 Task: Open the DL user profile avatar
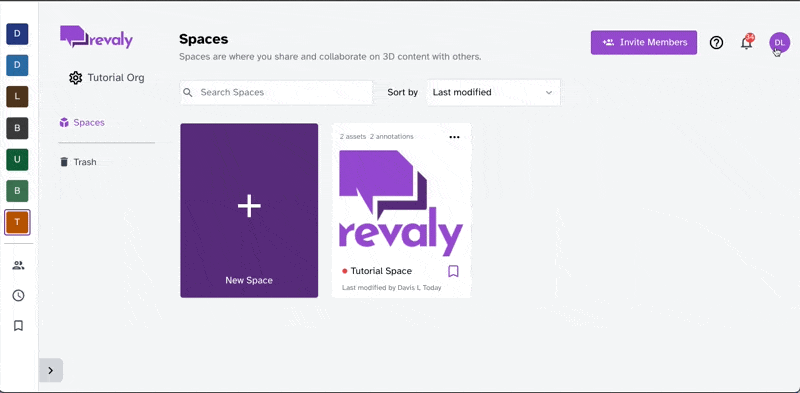779,42
